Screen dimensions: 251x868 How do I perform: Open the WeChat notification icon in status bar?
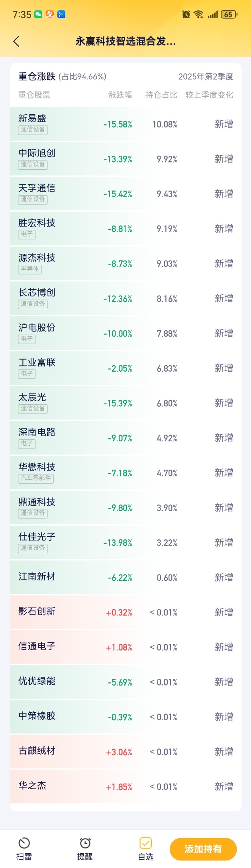39,14
